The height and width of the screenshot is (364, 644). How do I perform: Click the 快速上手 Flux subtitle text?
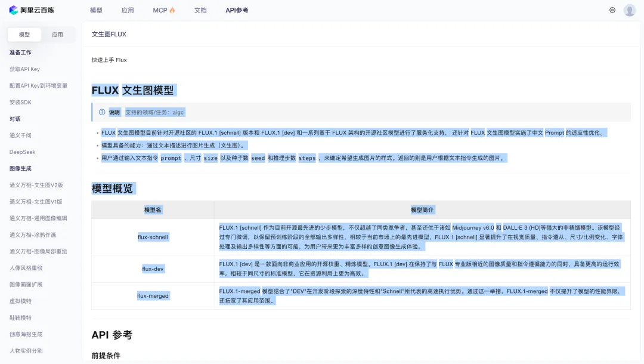point(109,60)
